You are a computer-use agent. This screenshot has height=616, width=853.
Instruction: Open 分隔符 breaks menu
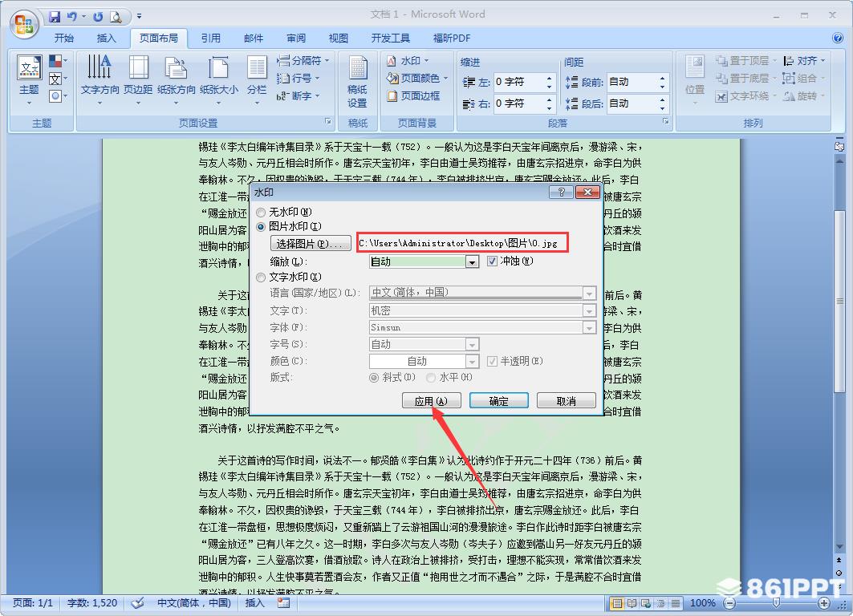pyautogui.click(x=303, y=60)
